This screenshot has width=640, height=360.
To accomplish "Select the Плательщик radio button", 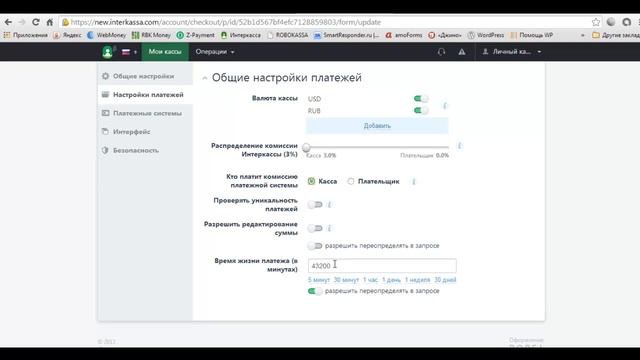I will pyautogui.click(x=351, y=181).
